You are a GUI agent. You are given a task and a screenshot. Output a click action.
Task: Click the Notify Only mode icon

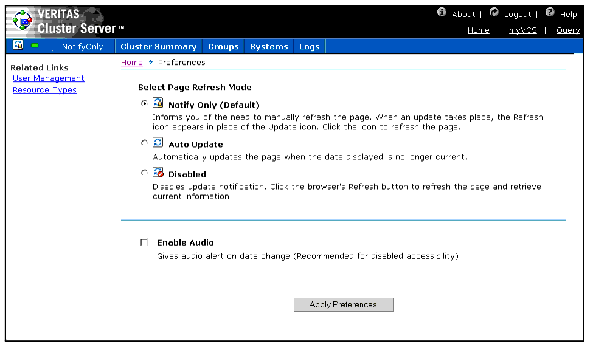tap(158, 103)
